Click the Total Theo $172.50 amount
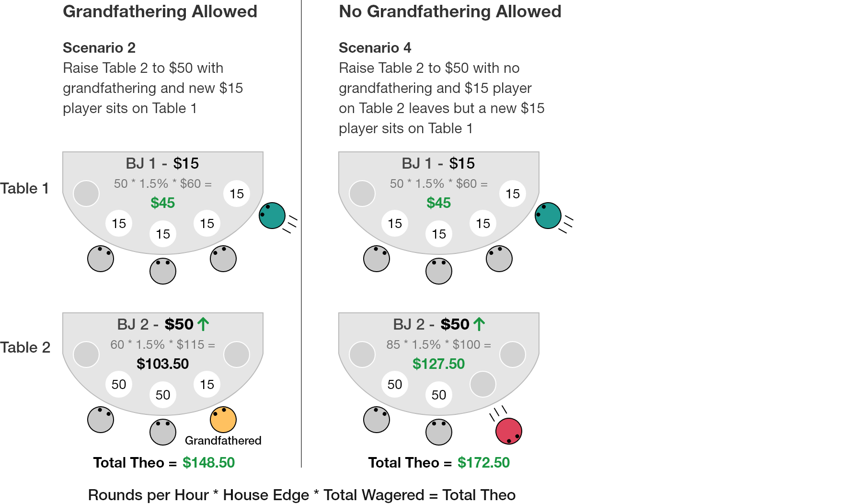849x504 pixels. (x=484, y=463)
